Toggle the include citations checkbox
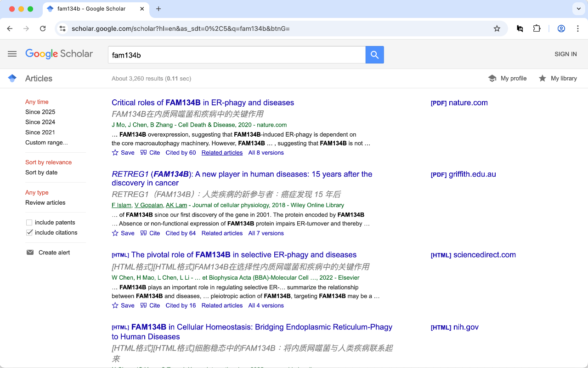Image resolution: width=588 pixels, height=368 pixels. 29,233
